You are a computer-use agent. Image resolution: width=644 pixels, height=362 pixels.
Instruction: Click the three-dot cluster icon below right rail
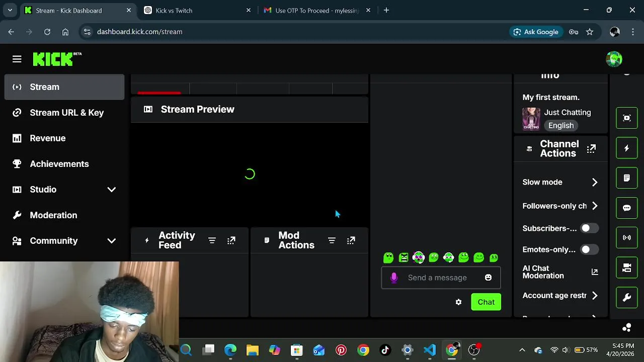[627, 328]
